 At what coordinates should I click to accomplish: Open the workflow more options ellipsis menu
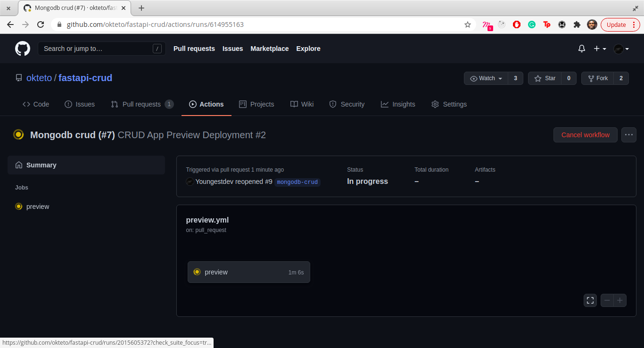pos(629,135)
